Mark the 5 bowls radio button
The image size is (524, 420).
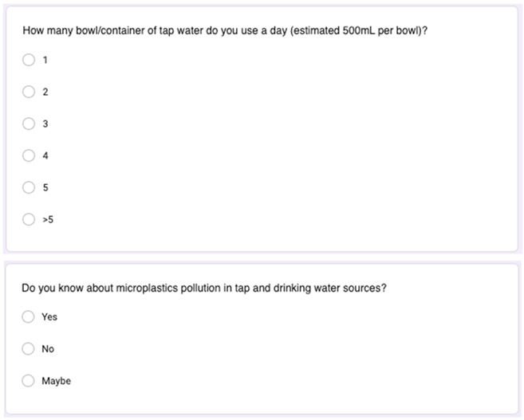click(30, 187)
